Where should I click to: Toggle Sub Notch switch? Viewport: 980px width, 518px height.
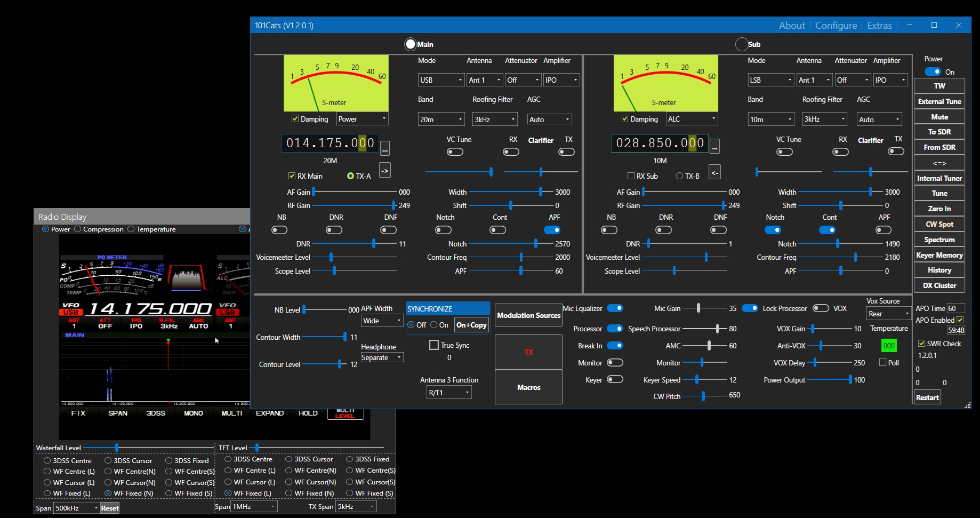pyautogui.click(x=773, y=230)
